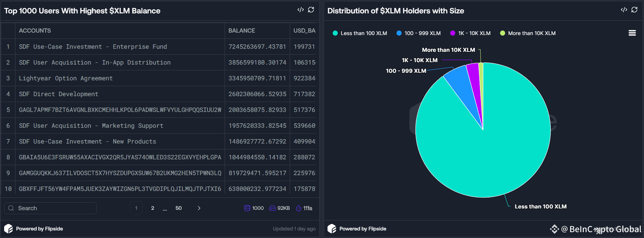Click the row count 1000 database icon
Viewport: 644px width, 238px height.
coord(247,208)
